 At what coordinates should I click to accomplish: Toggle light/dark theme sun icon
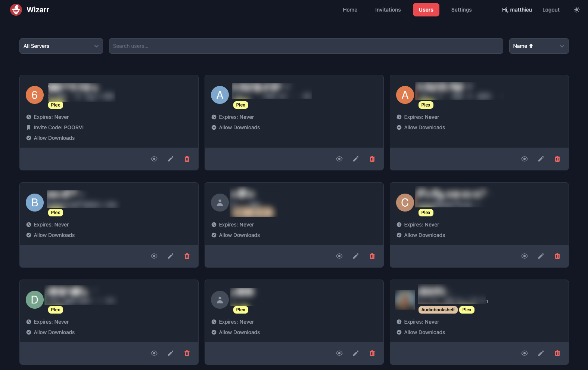(x=576, y=10)
